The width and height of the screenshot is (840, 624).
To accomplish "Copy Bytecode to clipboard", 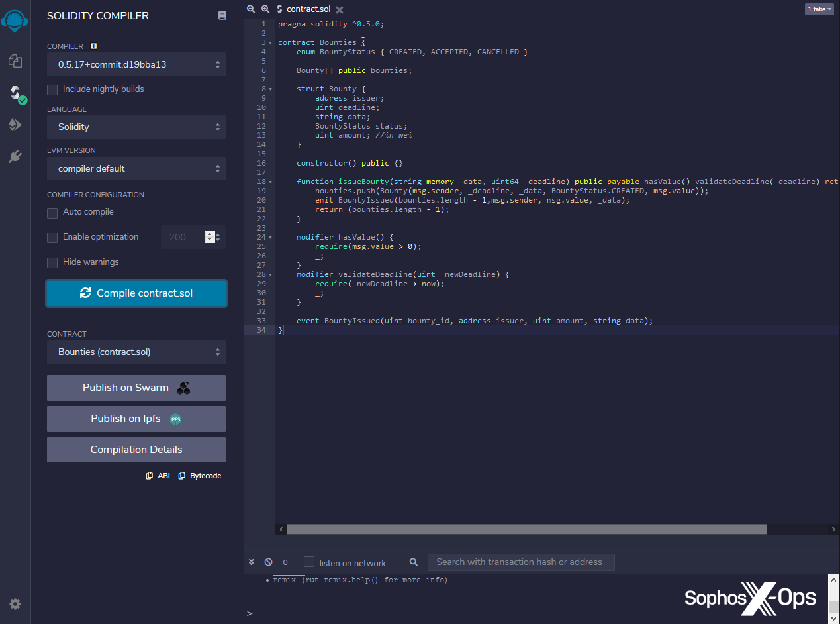I will point(200,476).
